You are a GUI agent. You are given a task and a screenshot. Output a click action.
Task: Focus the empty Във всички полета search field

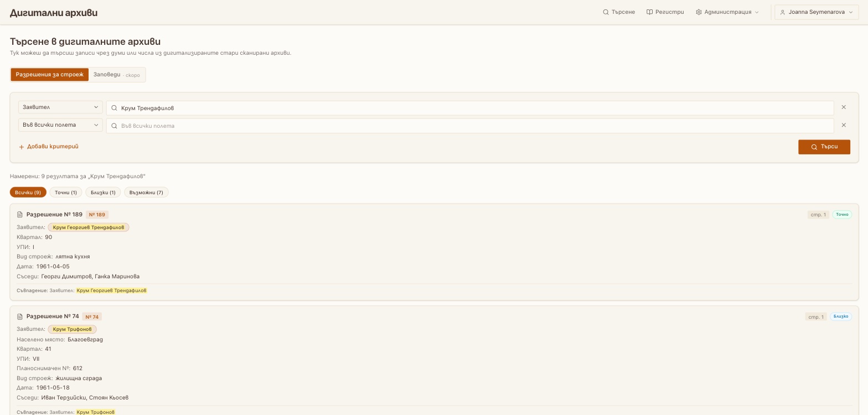tap(470, 126)
